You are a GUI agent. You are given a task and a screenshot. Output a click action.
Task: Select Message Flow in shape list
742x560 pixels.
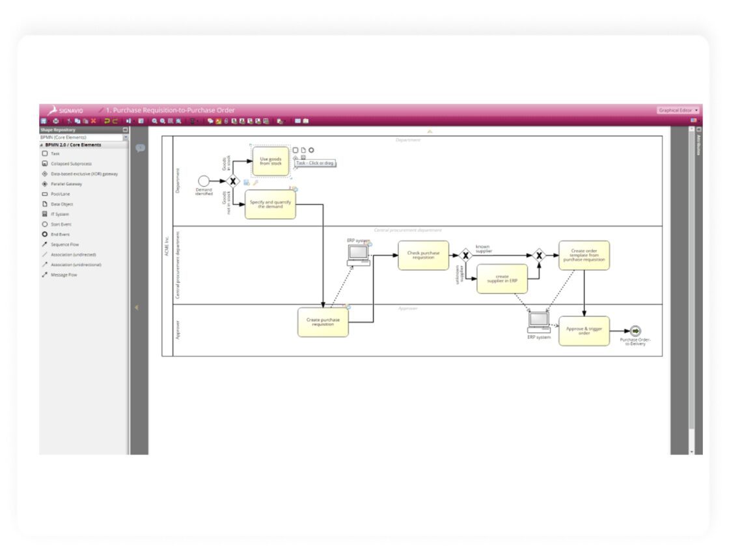pyautogui.click(x=64, y=275)
